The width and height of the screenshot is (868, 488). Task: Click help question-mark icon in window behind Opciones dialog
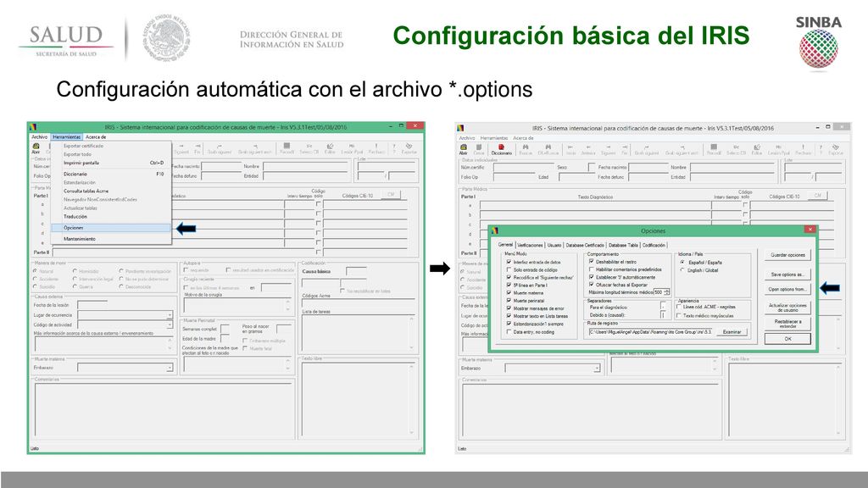[821, 149]
